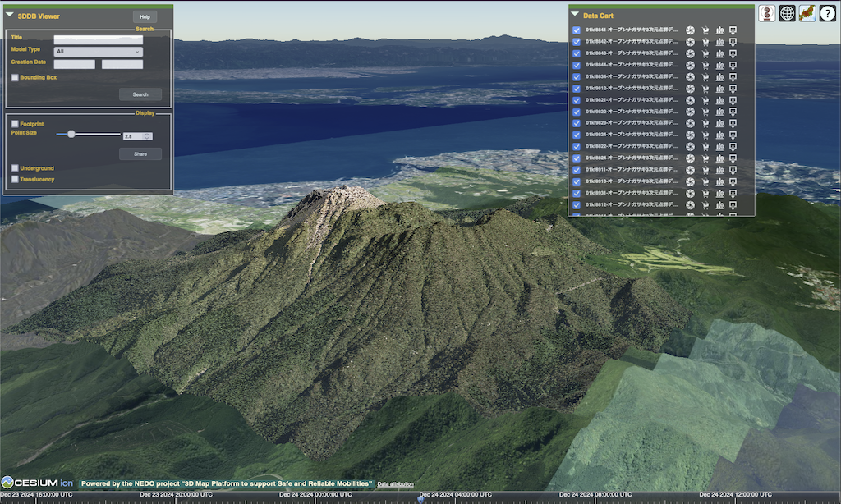Uncheck the 01kf8834 dataset checkbox
841x504 pixels.
pyautogui.click(x=577, y=77)
